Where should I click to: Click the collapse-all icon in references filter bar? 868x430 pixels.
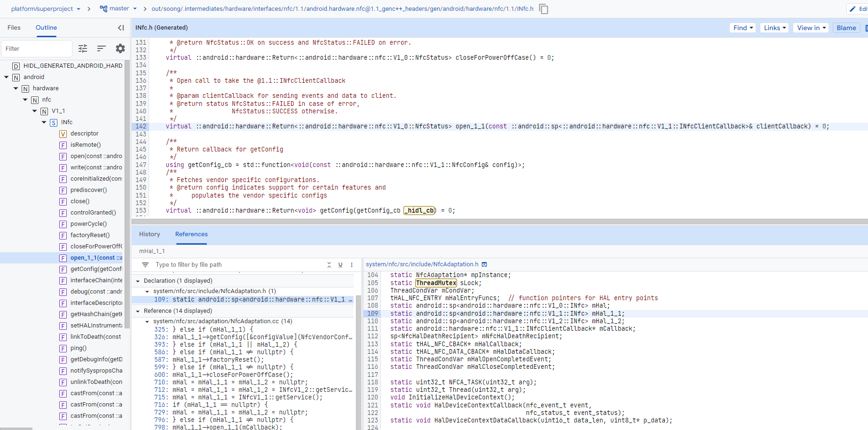tap(329, 265)
